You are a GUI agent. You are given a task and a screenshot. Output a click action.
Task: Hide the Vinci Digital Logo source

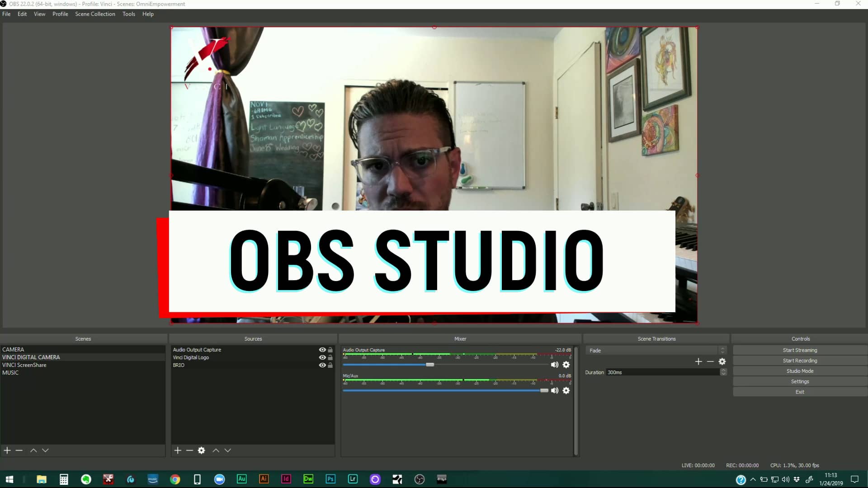(321, 357)
